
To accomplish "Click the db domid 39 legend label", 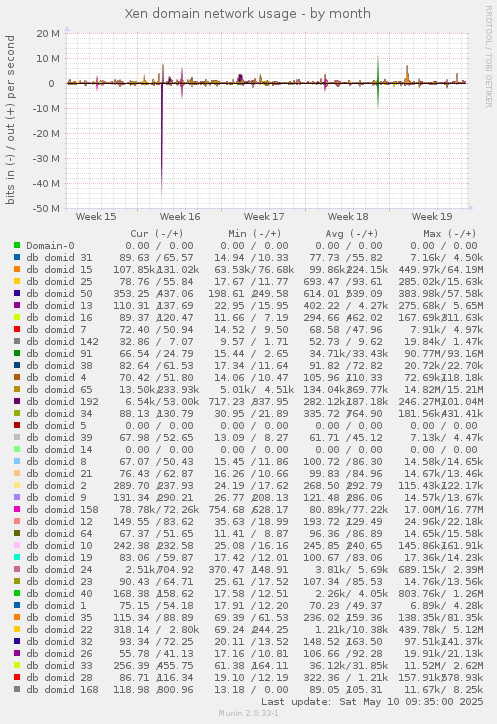I will click(x=59, y=438).
